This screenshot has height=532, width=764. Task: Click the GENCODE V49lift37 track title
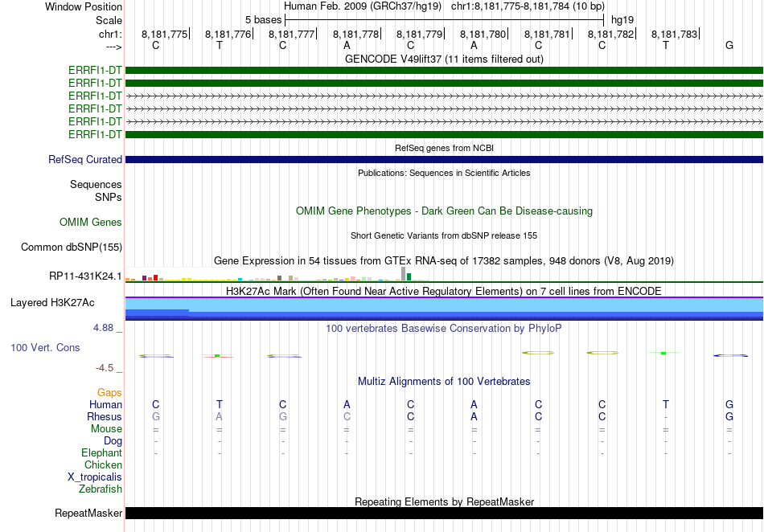(x=444, y=59)
